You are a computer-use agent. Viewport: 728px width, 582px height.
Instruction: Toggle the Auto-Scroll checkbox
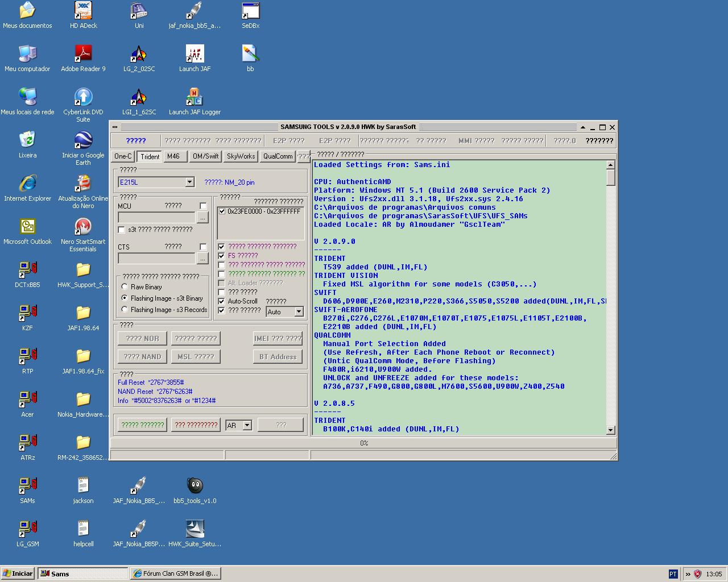[222, 301]
